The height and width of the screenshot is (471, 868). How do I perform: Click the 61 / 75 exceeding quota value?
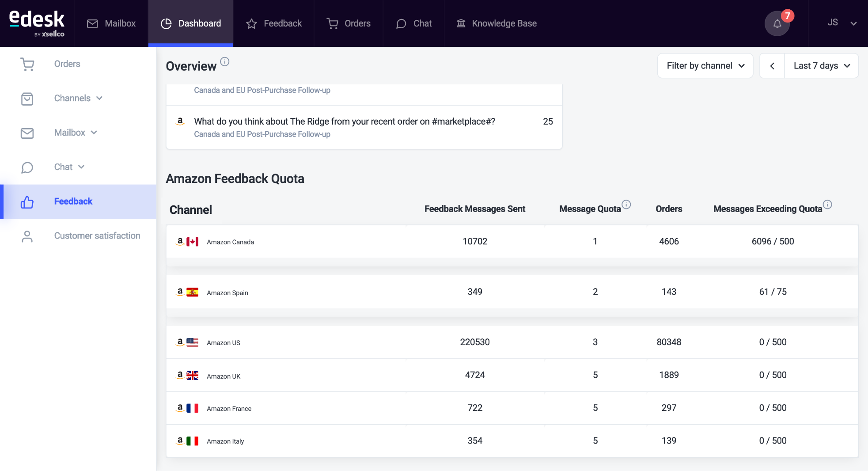pos(773,292)
